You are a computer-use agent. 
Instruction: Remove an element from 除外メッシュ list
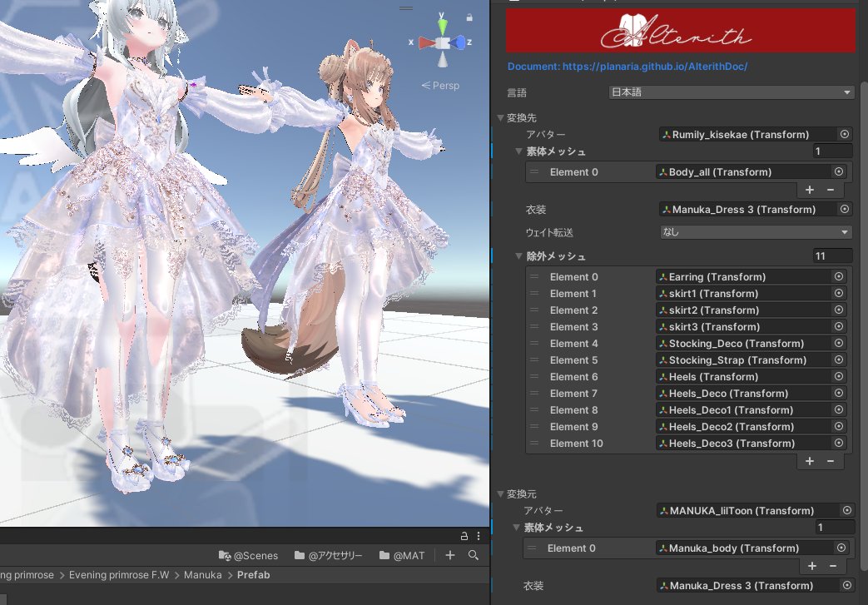coord(831,460)
